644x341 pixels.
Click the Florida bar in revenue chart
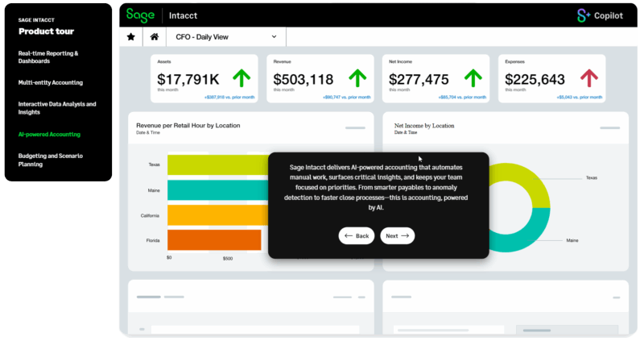[x=214, y=239]
